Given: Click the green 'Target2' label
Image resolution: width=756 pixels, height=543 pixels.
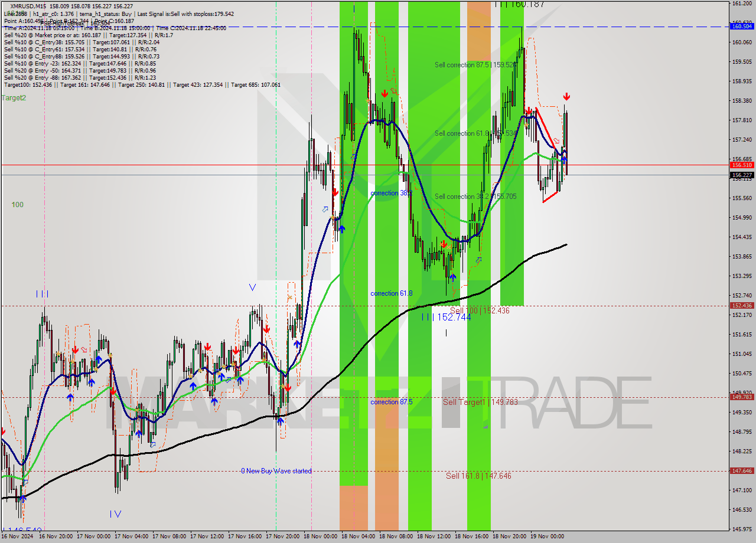Looking at the screenshot, I should (14, 98).
